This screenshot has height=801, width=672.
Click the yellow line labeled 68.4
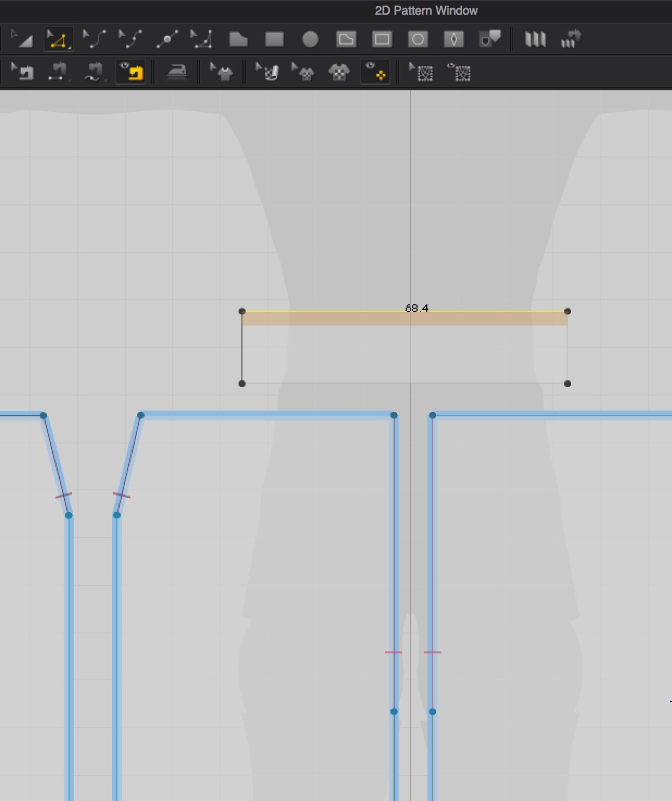pos(324,312)
